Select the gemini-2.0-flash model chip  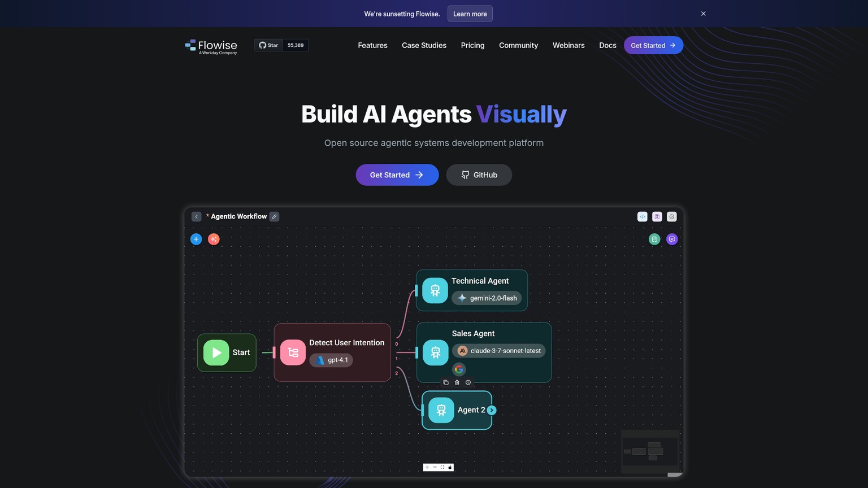click(x=487, y=298)
